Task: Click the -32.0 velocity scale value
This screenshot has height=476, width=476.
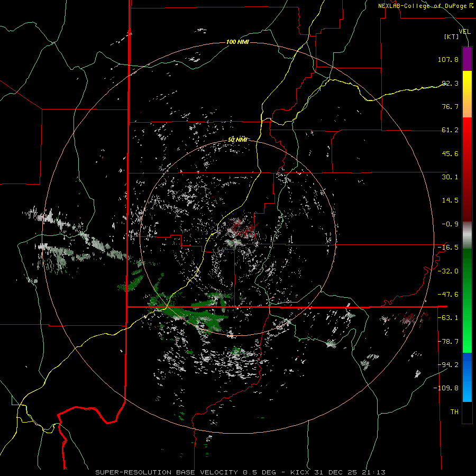Action: [x=448, y=271]
